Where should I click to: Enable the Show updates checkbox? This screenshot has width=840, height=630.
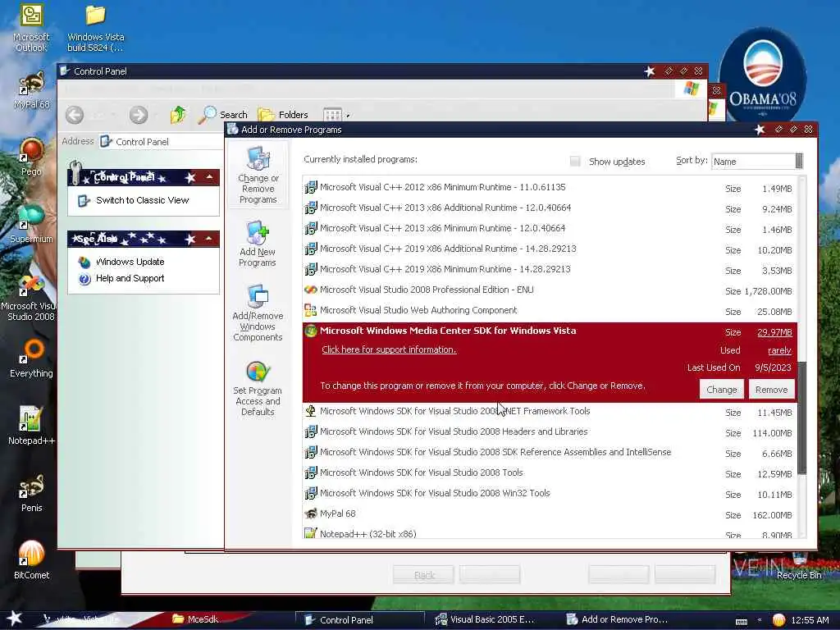tap(575, 162)
